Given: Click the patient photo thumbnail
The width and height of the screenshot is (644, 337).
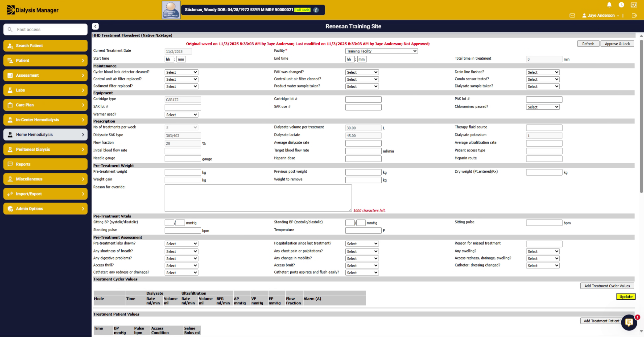Looking at the screenshot, I should pos(171,10).
